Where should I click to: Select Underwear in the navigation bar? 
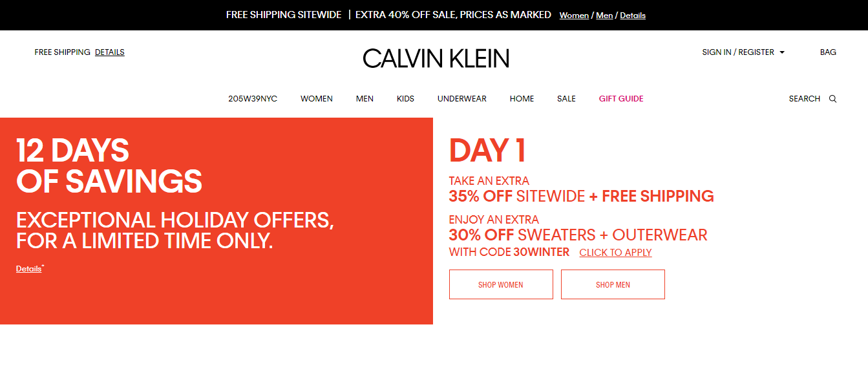[461, 99]
